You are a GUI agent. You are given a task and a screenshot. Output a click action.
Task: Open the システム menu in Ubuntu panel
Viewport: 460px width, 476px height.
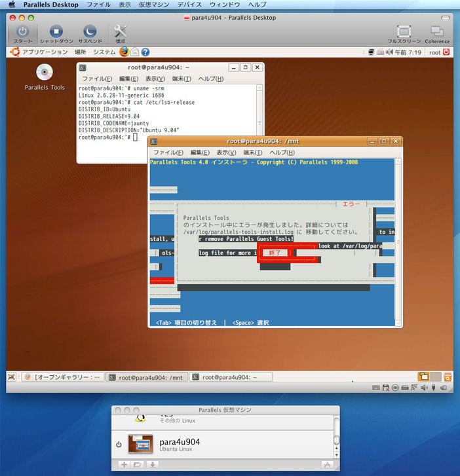tap(104, 52)
